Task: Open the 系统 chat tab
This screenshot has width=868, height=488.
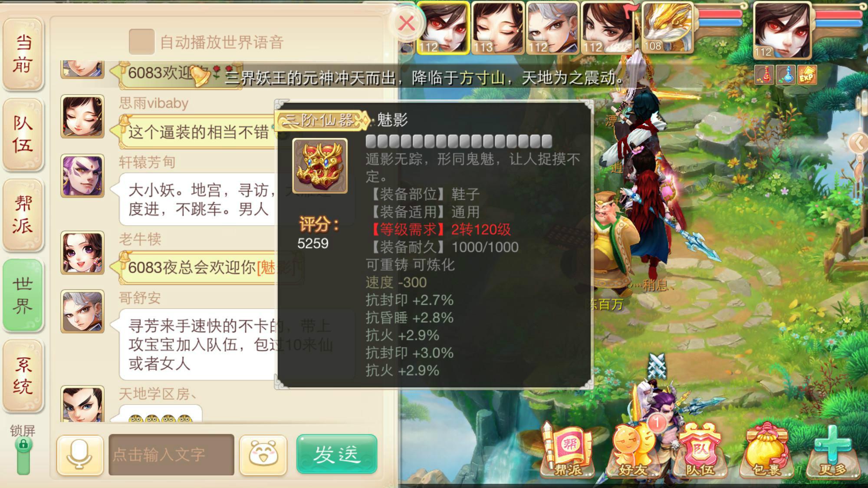Action: 23,375
